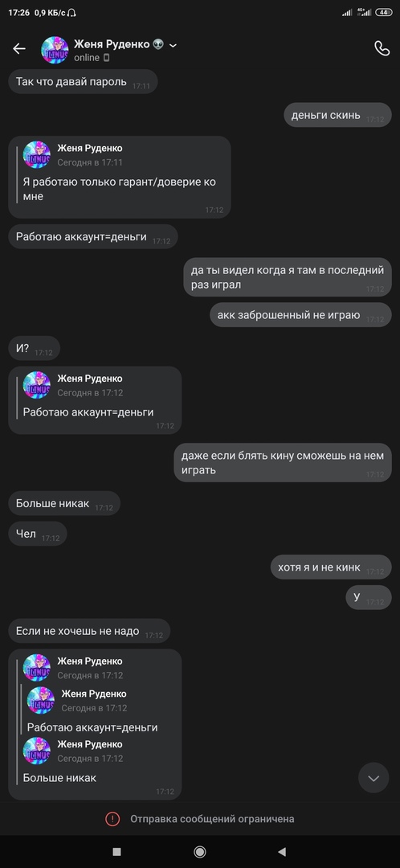Tap the back arrow in chat header

[x=19, y=49]
